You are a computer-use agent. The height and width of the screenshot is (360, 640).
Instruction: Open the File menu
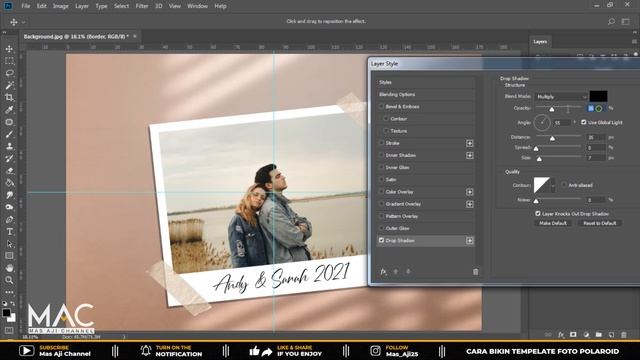(26, 6)
